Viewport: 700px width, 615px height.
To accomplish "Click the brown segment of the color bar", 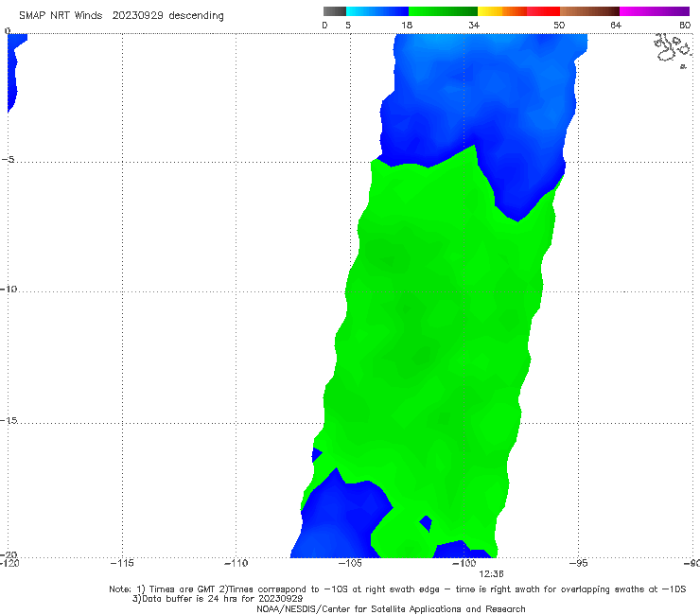I will [589, 11].
